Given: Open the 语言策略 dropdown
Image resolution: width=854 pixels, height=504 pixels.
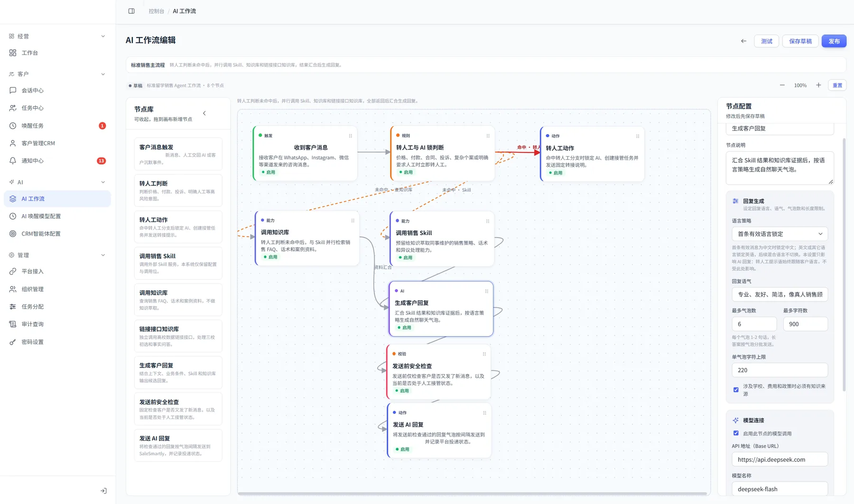Looking at the screenshot, I should pos(780,234).
